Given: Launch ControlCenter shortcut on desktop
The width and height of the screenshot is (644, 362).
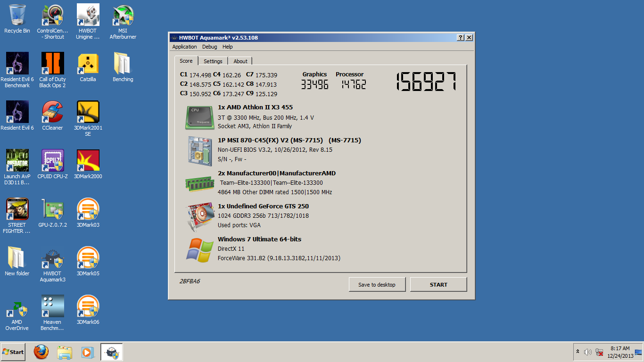Looking at the screenshot, I should 52,22.
